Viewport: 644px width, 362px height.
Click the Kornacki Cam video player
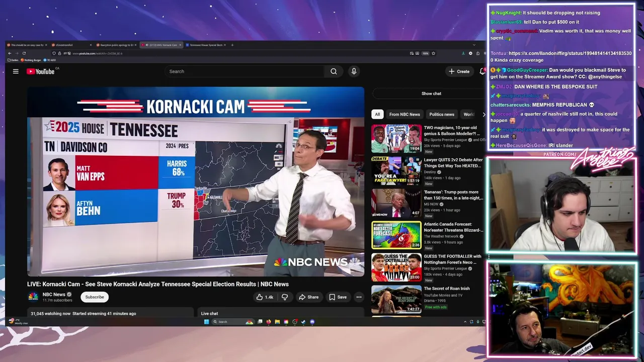196,182
